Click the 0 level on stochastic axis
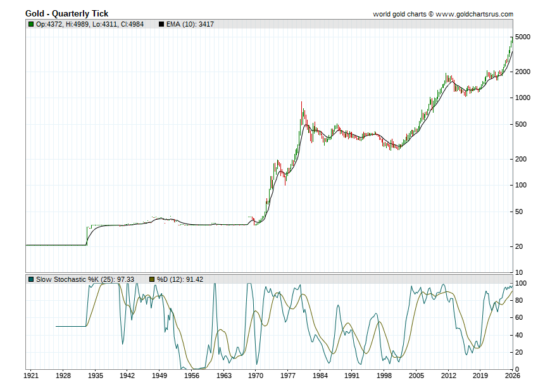This screenshot has height=392, width=538. point(516,370)
